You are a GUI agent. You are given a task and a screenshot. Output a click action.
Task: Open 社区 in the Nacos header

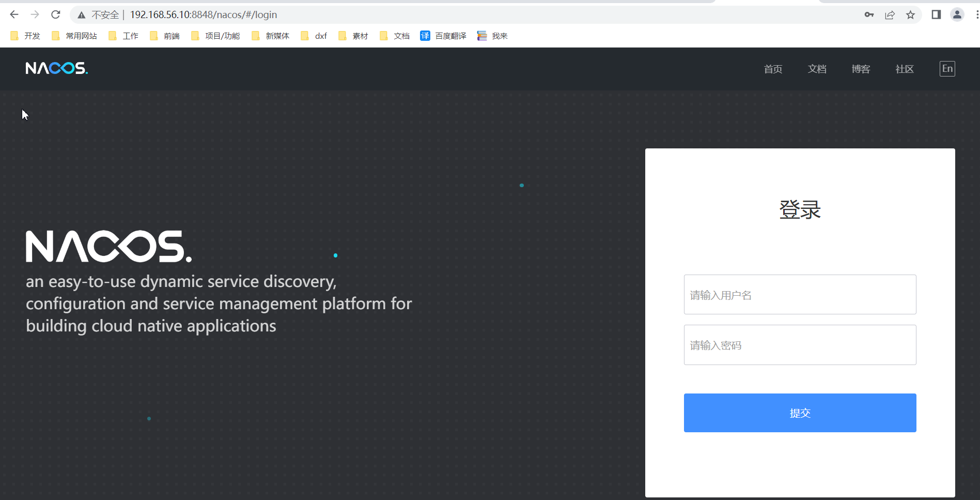905,69
